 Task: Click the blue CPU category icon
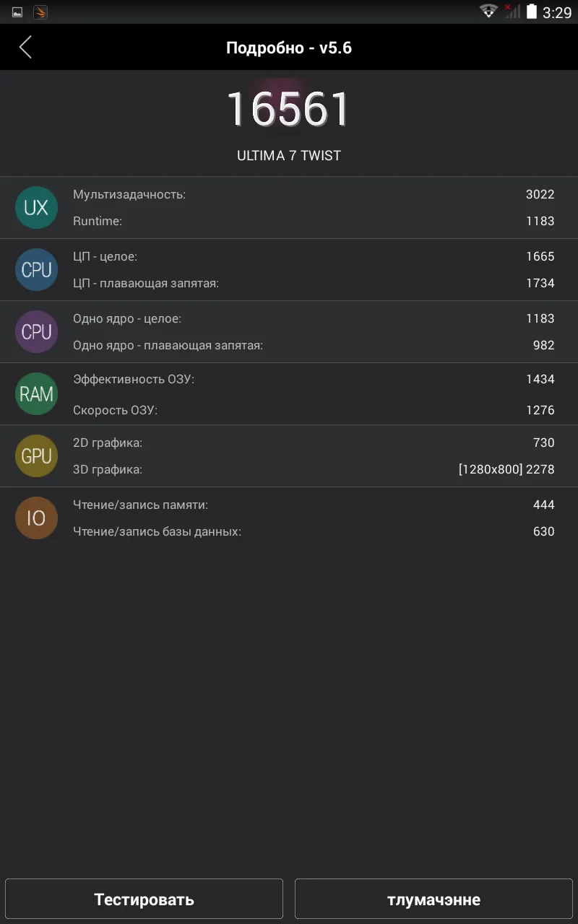36,270
